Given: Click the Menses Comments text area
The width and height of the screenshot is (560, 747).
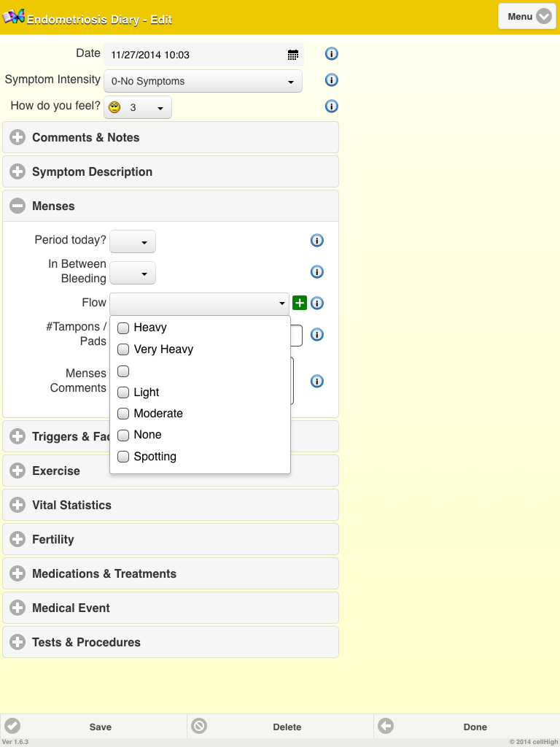Looking at the screenshot, I should pyautogui.click(x=292, y=381).
